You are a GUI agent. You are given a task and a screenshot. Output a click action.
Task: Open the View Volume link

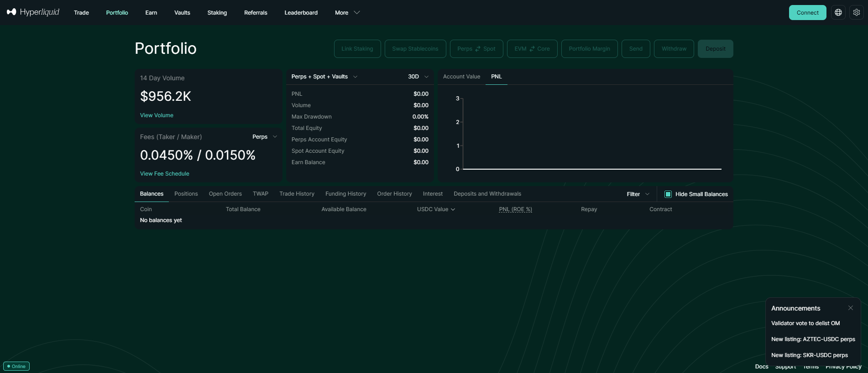pos(157,115)
